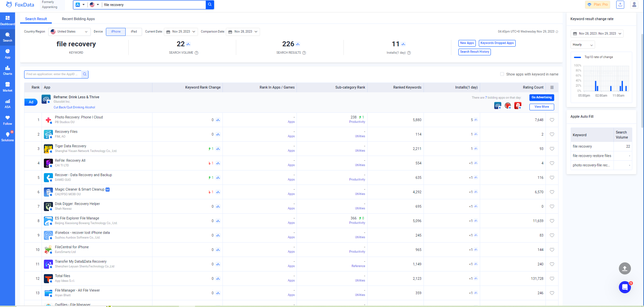
Task: Click trend chart icon beside 226 results
Action: point(298,44)
